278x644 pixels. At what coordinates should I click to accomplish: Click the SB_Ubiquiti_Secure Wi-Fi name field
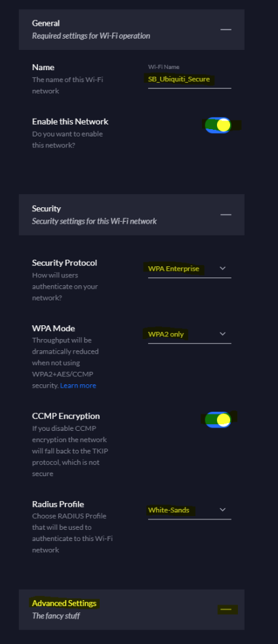[189, 79]
